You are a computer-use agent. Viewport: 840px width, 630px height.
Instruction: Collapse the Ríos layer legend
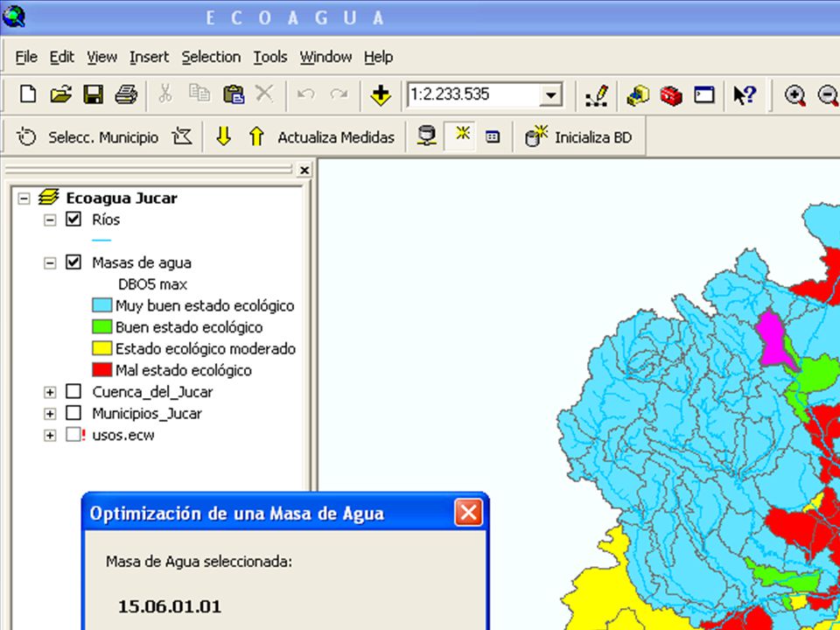click(50, 220)
